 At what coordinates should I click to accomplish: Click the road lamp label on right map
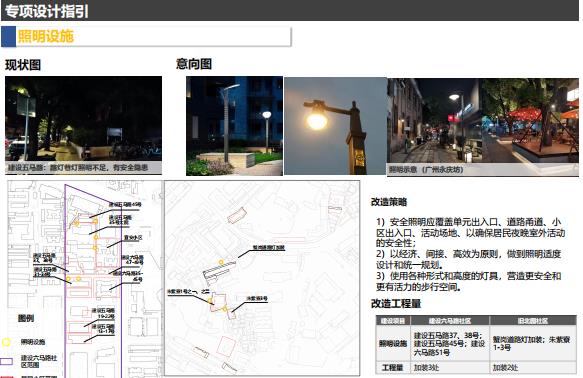click(x=268, y=248)
